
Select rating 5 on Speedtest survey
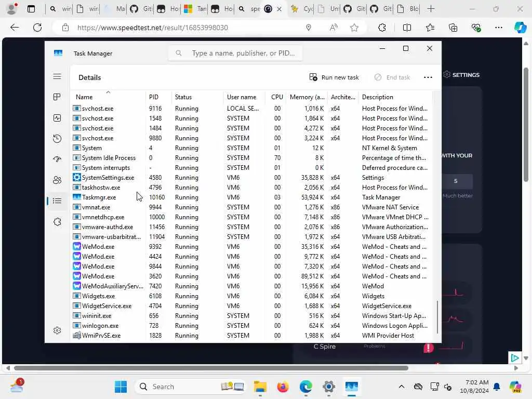(456, 181)
